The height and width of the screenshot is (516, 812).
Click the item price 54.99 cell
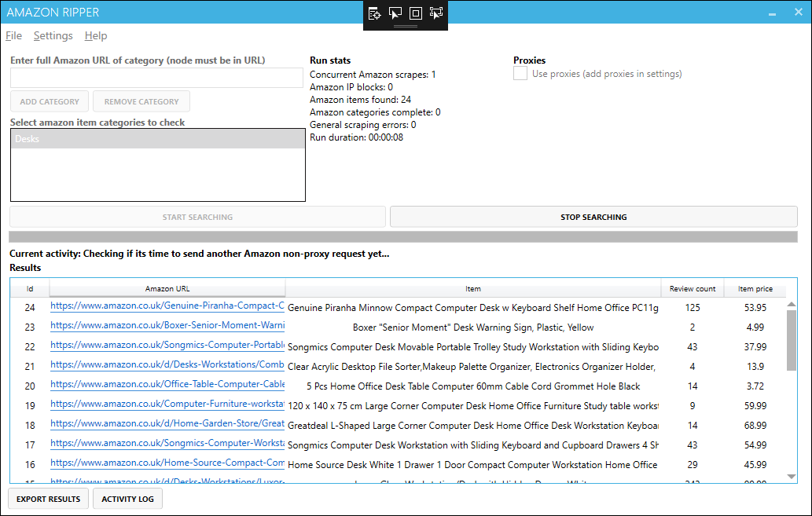tap(755, 445)
